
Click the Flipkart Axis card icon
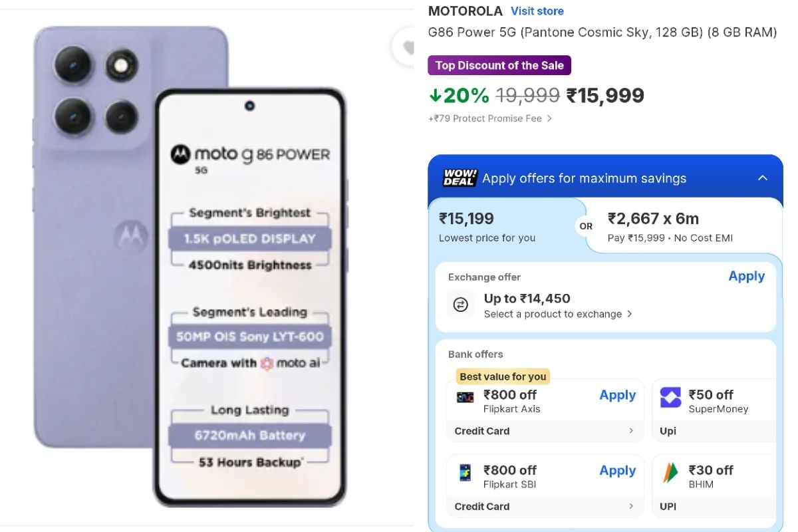click(465, 397)
